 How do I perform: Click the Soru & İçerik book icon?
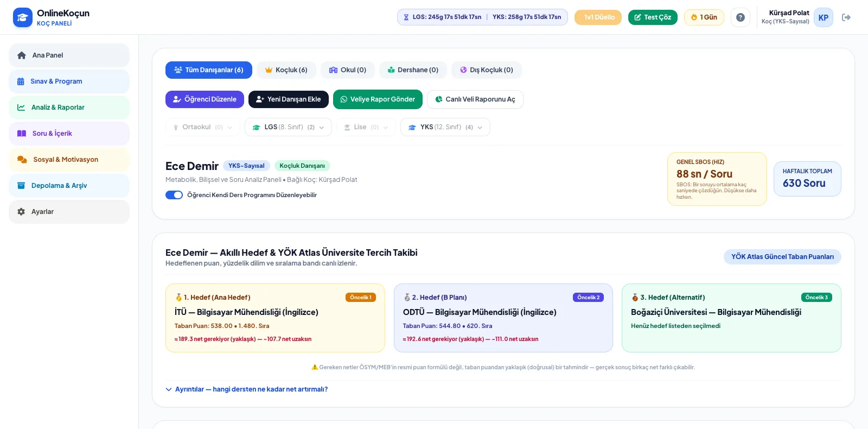click(x=22, y=134)
